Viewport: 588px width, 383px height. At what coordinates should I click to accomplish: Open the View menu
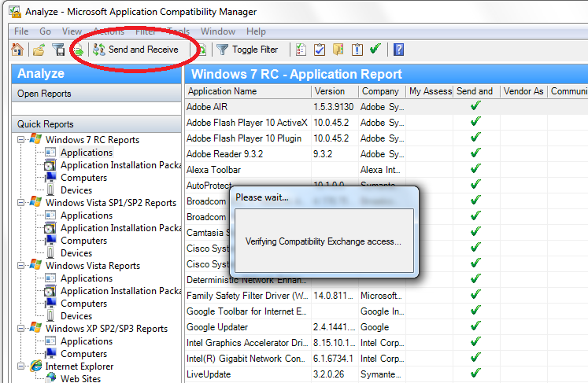(x=72, y=31)
